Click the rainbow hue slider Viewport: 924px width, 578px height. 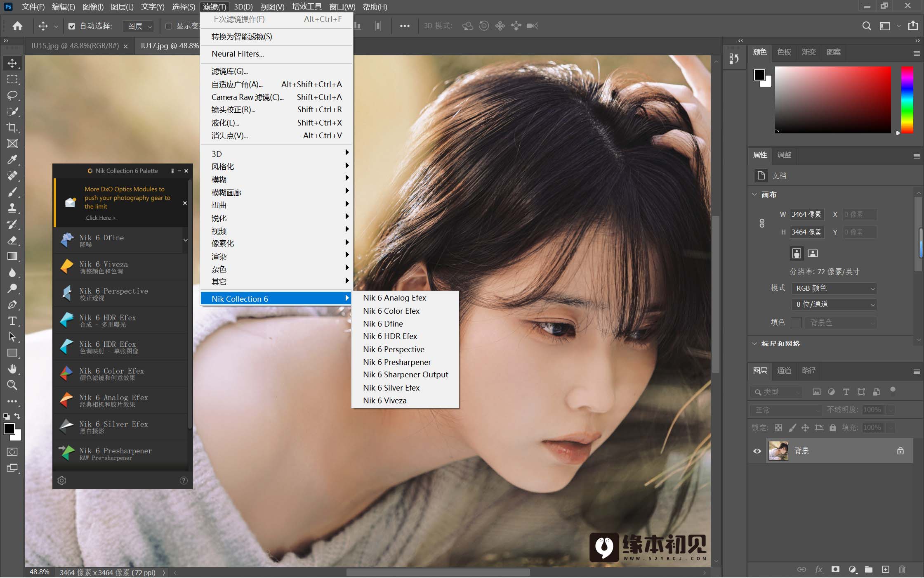pyautogui.click(x=907, y=99)
